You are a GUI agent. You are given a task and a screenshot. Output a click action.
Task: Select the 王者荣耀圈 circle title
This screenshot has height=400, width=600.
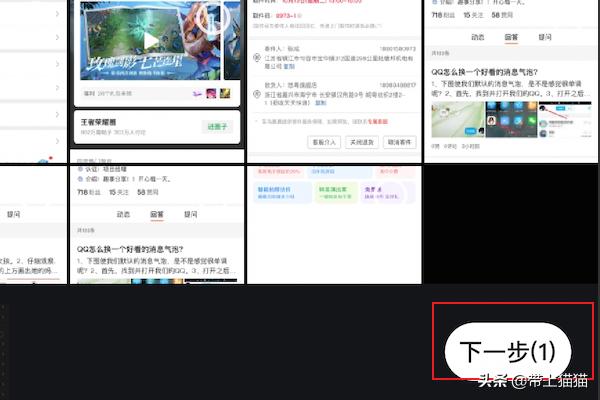[x=102, y=122]
